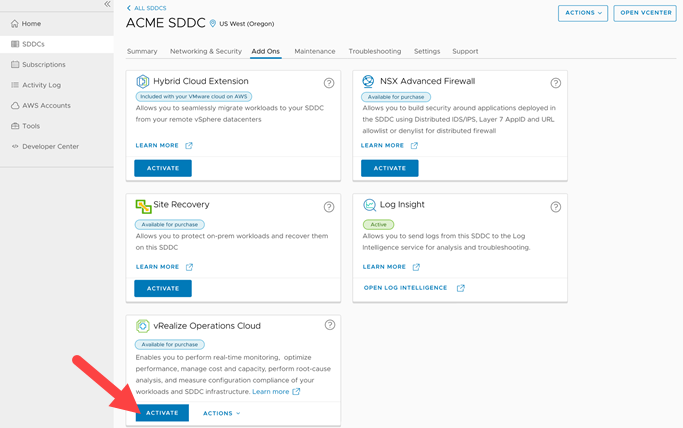Image resolution: width=683 pixels, height=428 pixels.
Task: Navigate to Developer Center in sidebar
Action: click(50, 146)
